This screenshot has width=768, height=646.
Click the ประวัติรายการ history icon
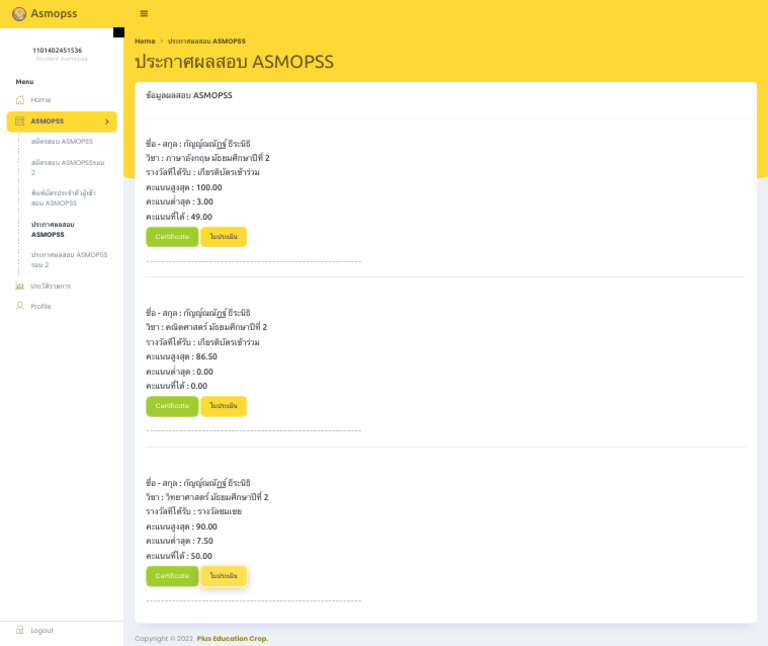[20, 286]
